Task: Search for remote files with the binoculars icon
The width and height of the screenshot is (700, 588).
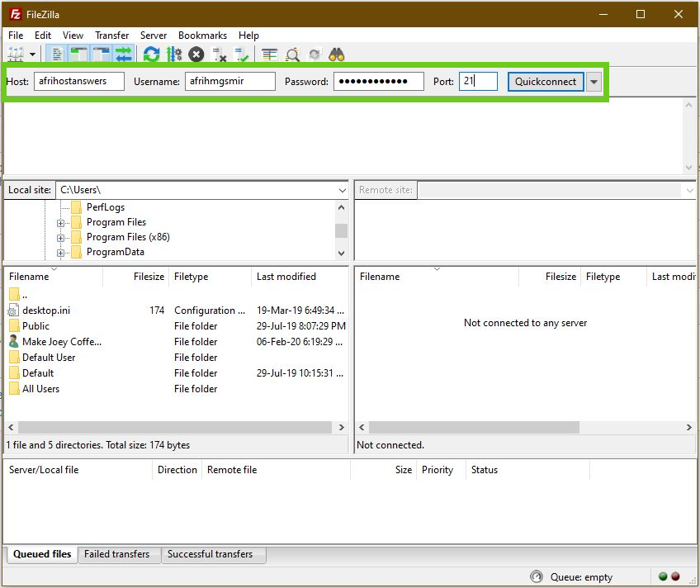Action: tap(336, 54)
